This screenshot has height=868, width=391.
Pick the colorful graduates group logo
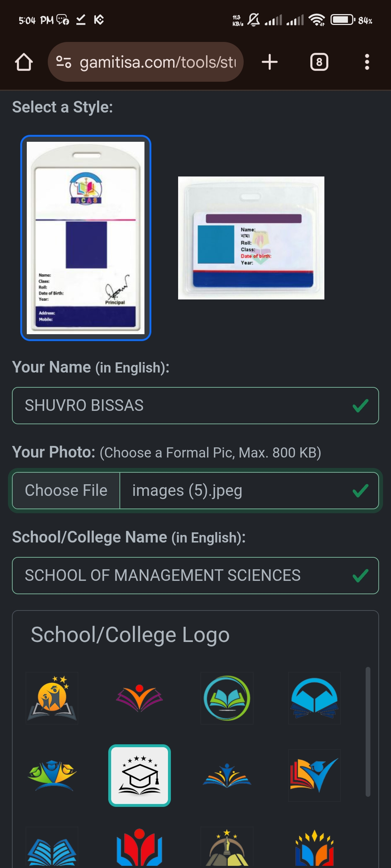(x=52, y=775)
